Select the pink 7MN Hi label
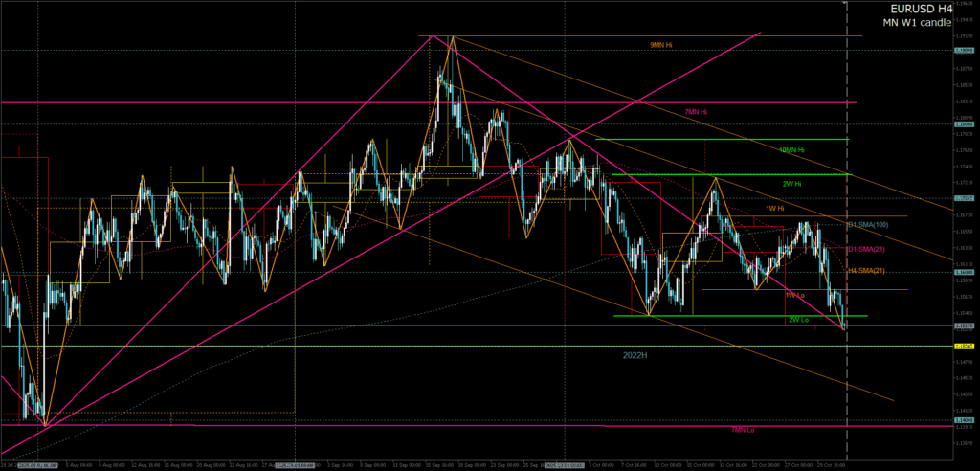This screenshot has width=980, height=471. [696, 112]
